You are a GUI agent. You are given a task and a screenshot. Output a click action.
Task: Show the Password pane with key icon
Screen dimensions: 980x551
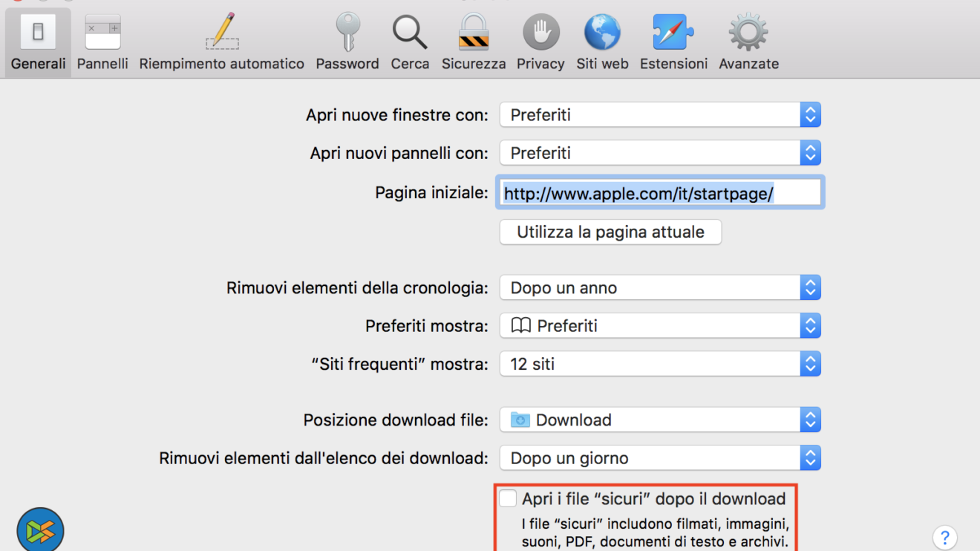tap(347, 43)
